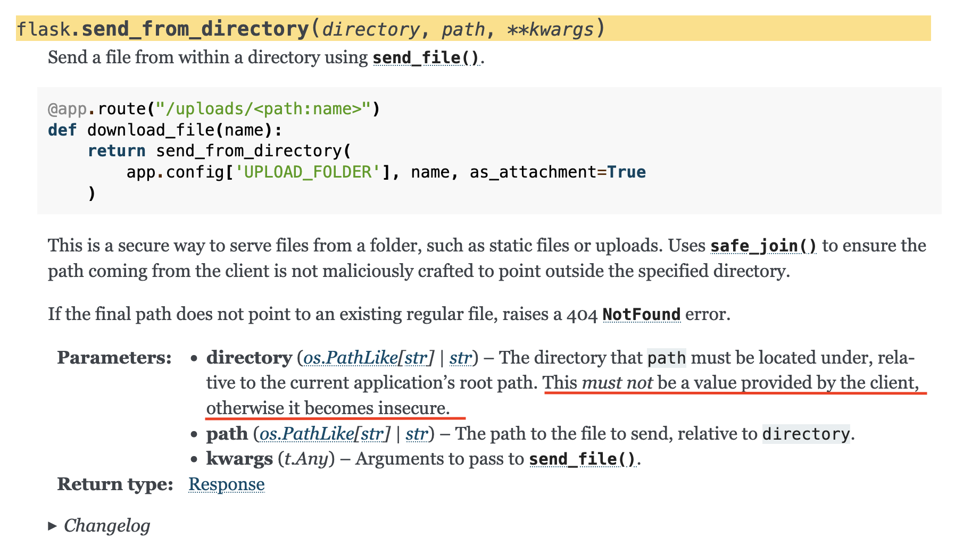Click the 'otherwise it becomes insecure.' sentence
Viewport: 980px width, 555px height.
(328, 408)
